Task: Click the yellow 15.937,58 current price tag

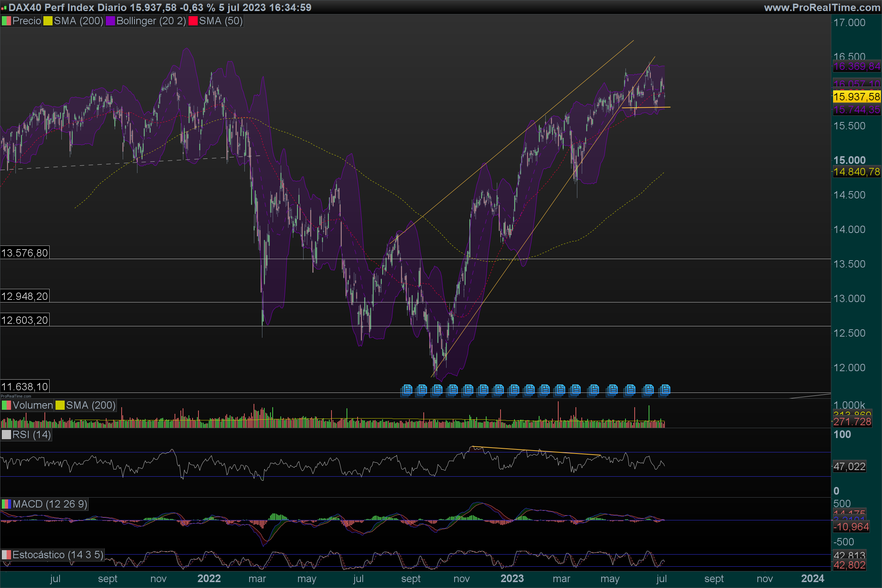Action: [857, 97]
